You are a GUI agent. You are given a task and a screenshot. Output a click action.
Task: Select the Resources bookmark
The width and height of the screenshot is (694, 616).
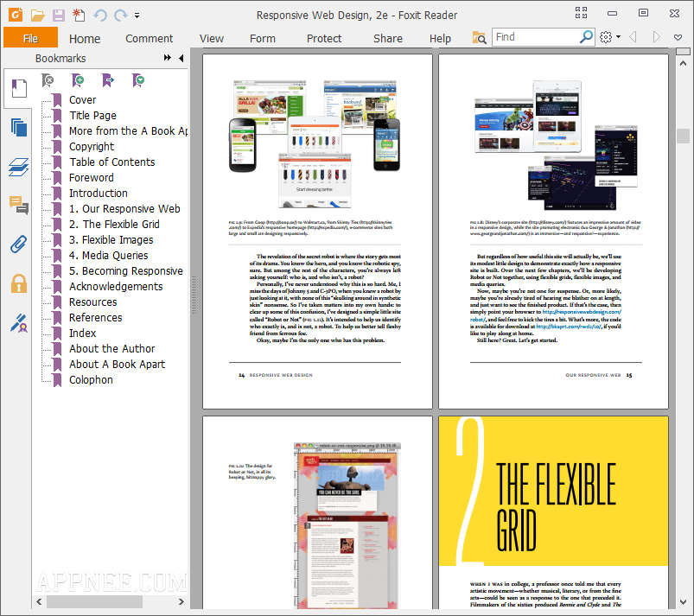click(x=93, y=302)
